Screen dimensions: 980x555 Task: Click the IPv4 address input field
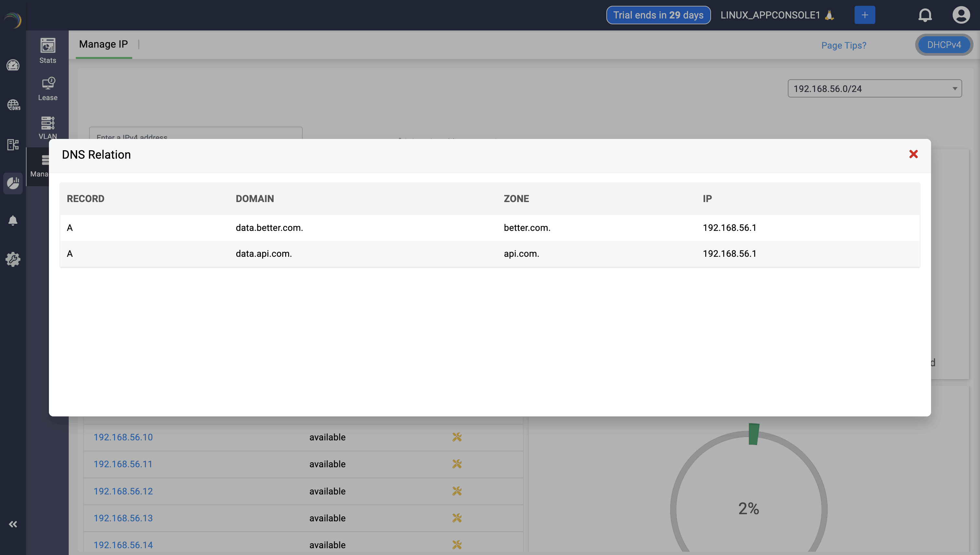[195, 133]
